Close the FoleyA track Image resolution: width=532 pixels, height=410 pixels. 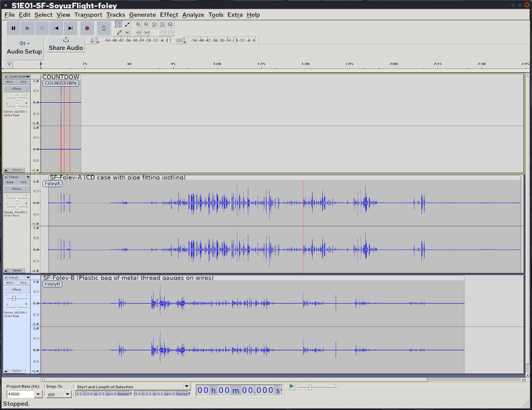(6, 177)
